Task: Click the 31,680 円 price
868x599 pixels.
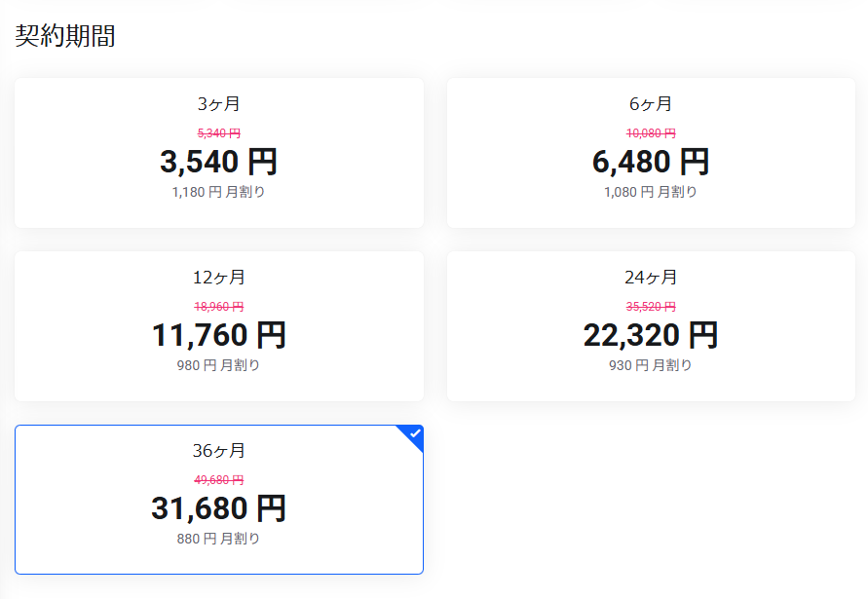Action: point(218,508)
